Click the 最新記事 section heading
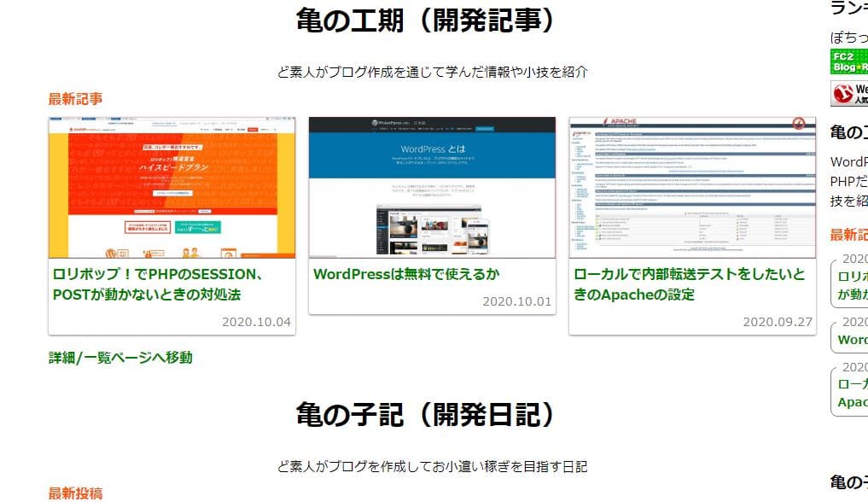This screenshot has width=868, height=502. click(73, 97)
